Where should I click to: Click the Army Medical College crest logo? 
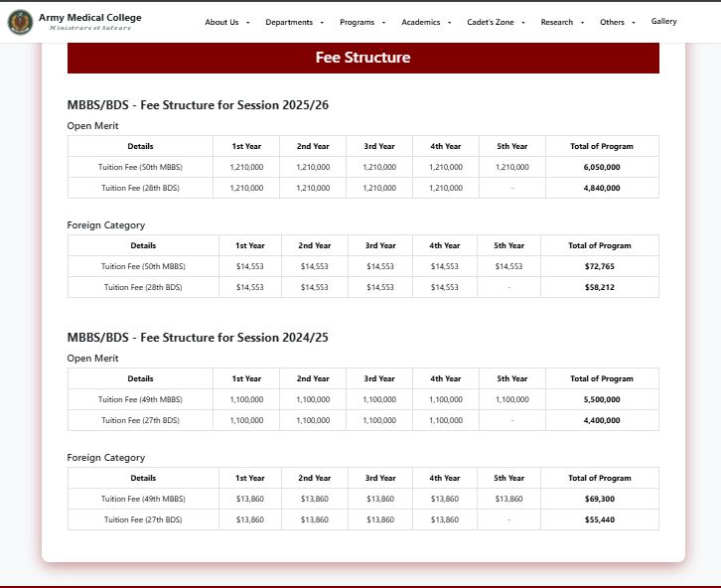click(x=20, y=22)
